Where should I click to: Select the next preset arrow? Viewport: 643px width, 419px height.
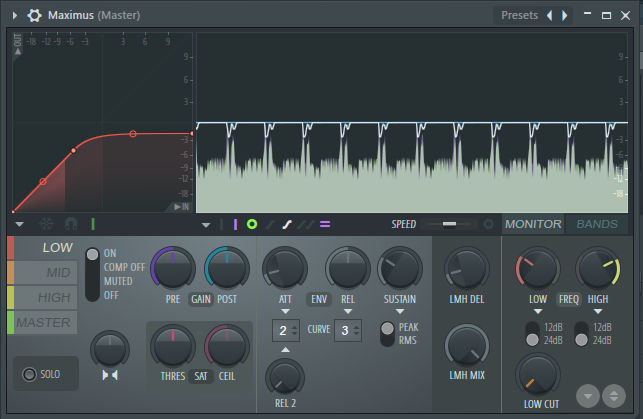[x=565, y=16]
